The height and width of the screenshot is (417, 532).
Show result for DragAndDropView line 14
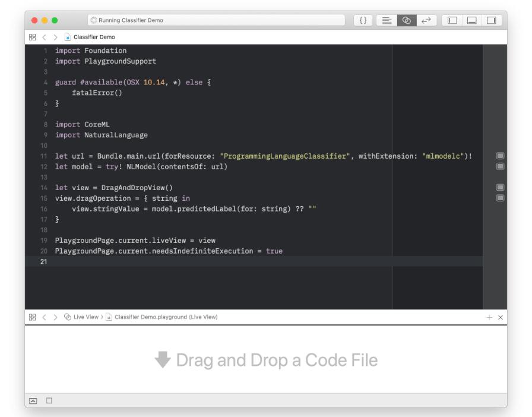[500, 188]
